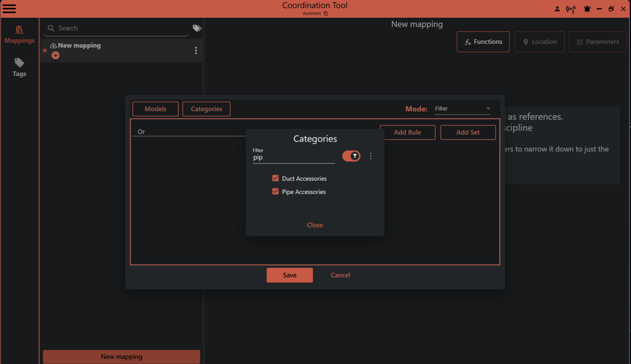Click the plus icon under New mapping
The width and height of the screenshot is (631, 364).
click(x=56, y=55)
